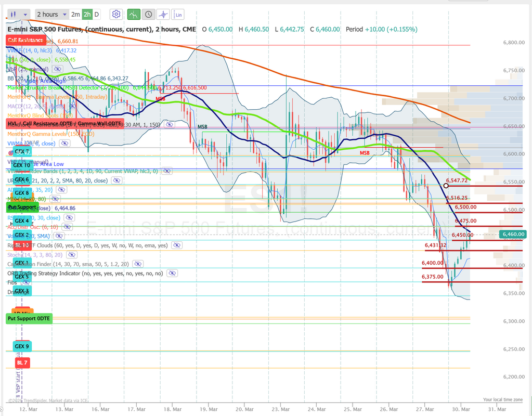Click the 6,460.00 current price tag
The width and height of the screenshot is (532, 416).
(513, 235)
